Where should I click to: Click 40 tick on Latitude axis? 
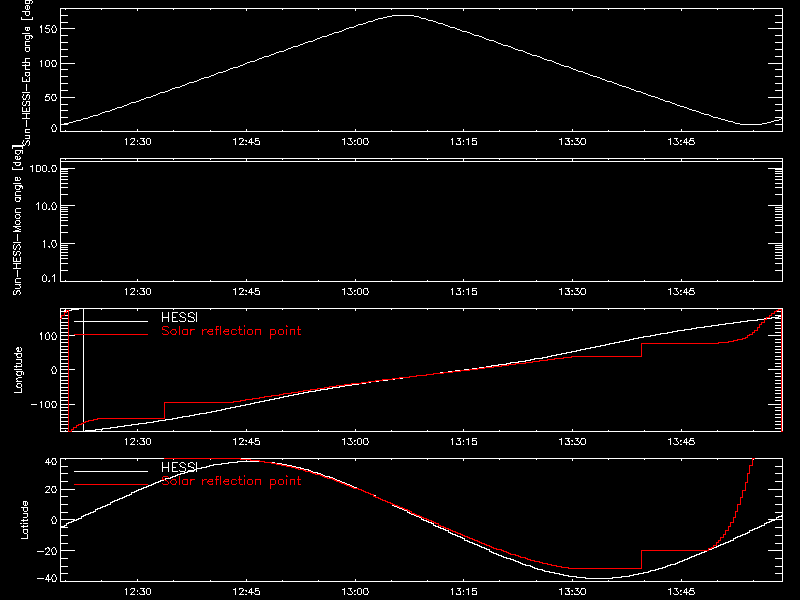point(51,462)
